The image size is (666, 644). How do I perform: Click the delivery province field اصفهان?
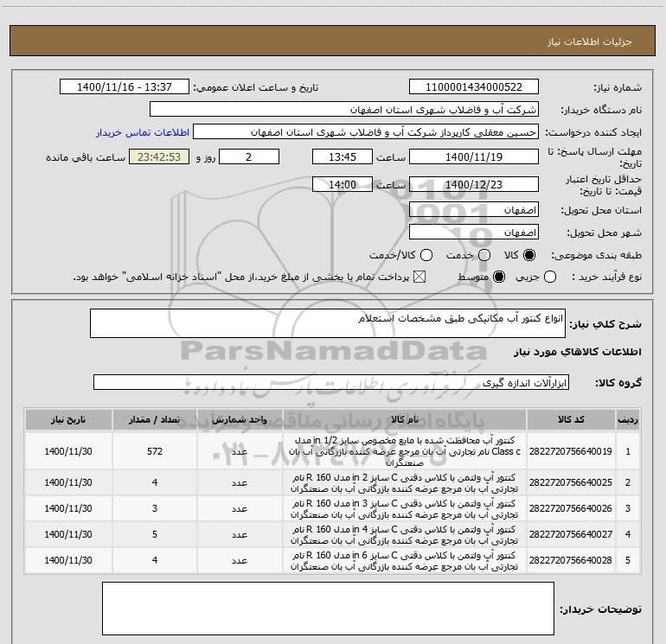tap(474, 210)
